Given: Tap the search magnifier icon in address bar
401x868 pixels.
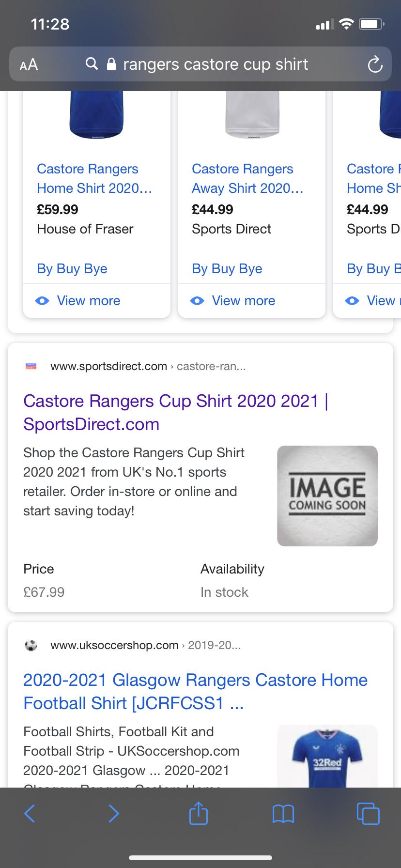Looking at the screenshot, I should pos(92,63).
